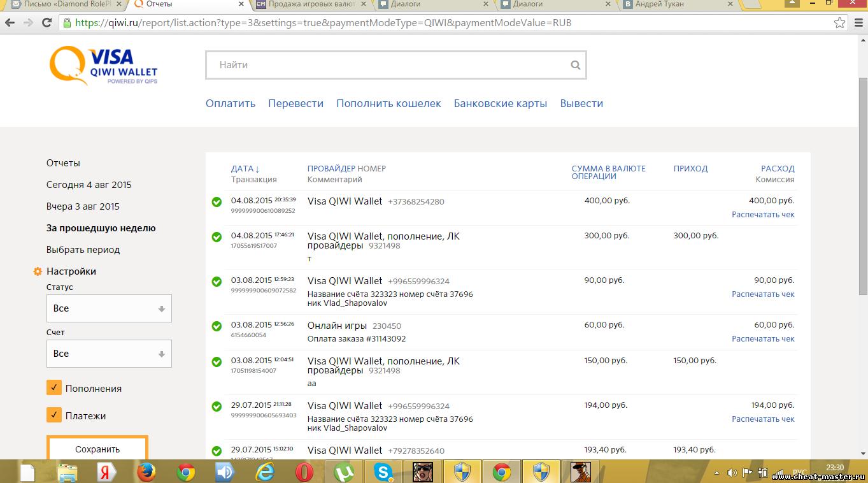Screen dimensions: 868x483
Task: Open the Счет dropdown
Action: 109,354
